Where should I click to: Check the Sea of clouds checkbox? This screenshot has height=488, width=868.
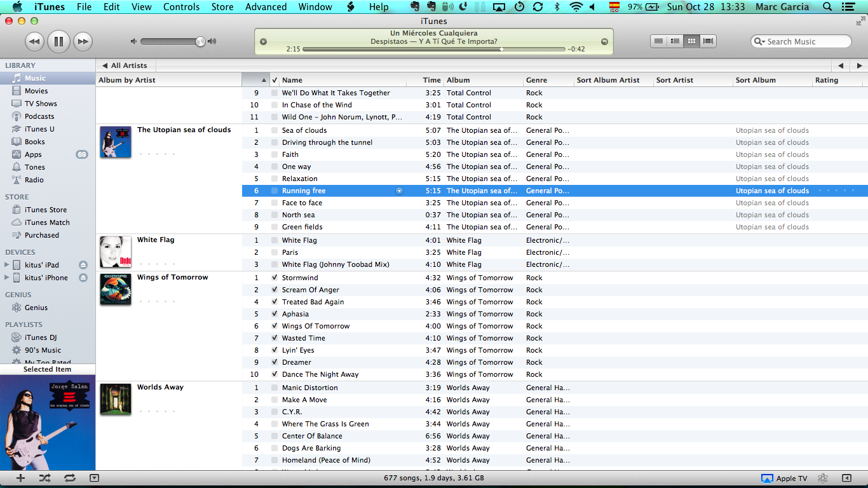tap(275, 130)
